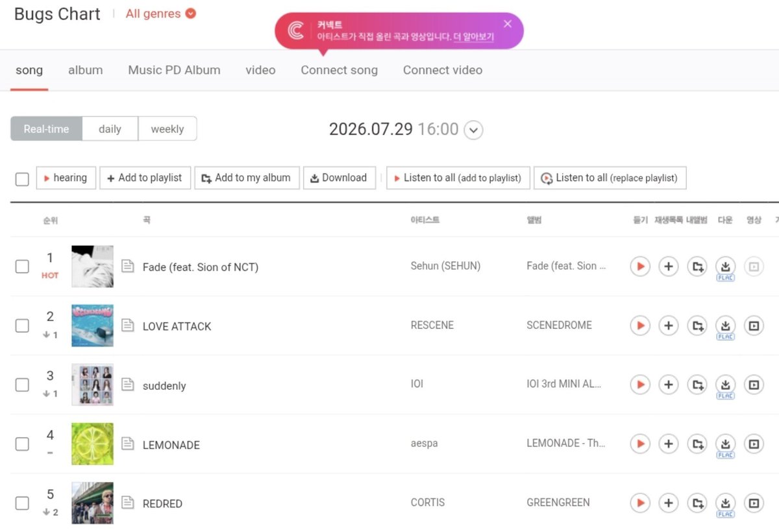View lyrics icon for LOVE ATTACK
779x532 pixels.
coord(128,325)
